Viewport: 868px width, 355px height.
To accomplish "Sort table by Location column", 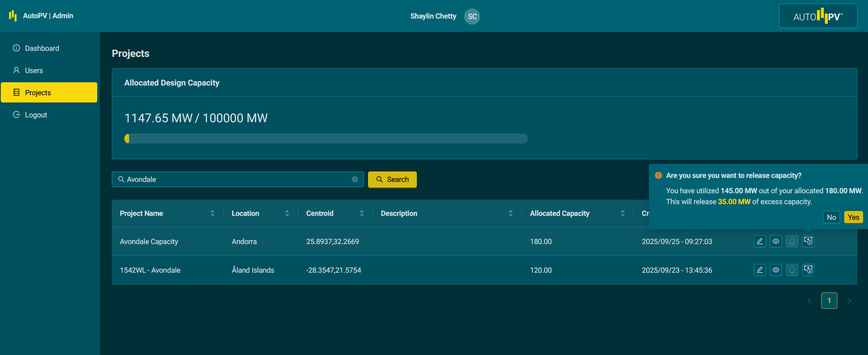I will coord(287,213).
